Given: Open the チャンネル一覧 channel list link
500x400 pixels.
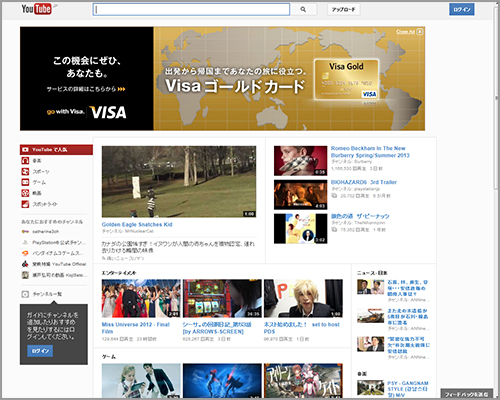Looking at the screenshot, I should click(47, 294).
